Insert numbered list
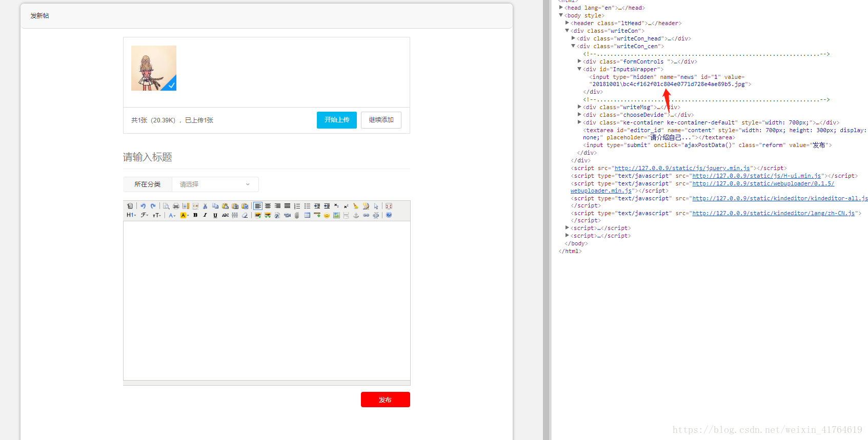Image resolution: width=868 pixels, height=440 pixels. [297, 206]
